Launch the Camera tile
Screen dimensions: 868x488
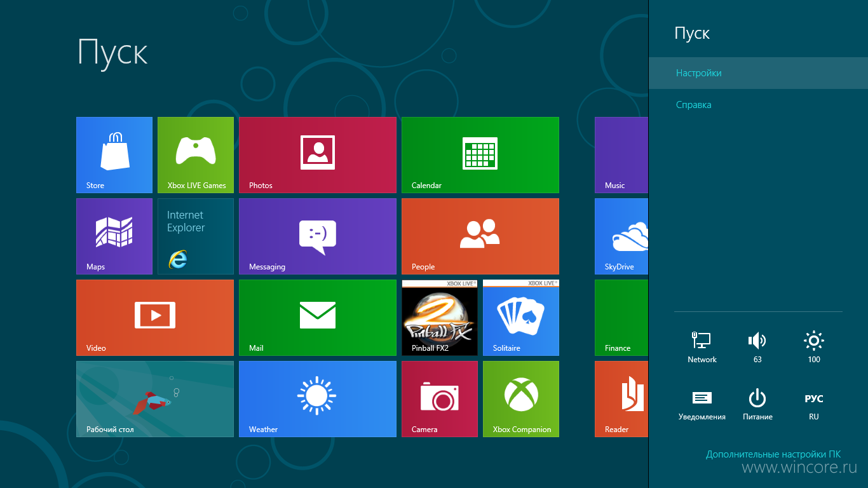tap(440, 399)
